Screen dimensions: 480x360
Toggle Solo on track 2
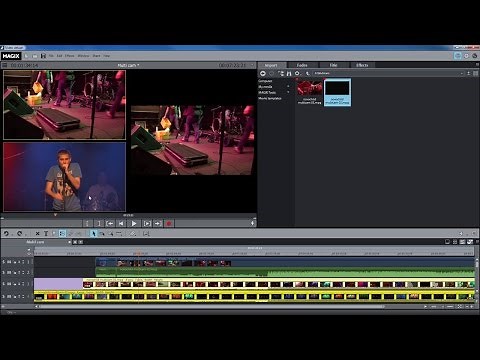click(x=3, y=273)
